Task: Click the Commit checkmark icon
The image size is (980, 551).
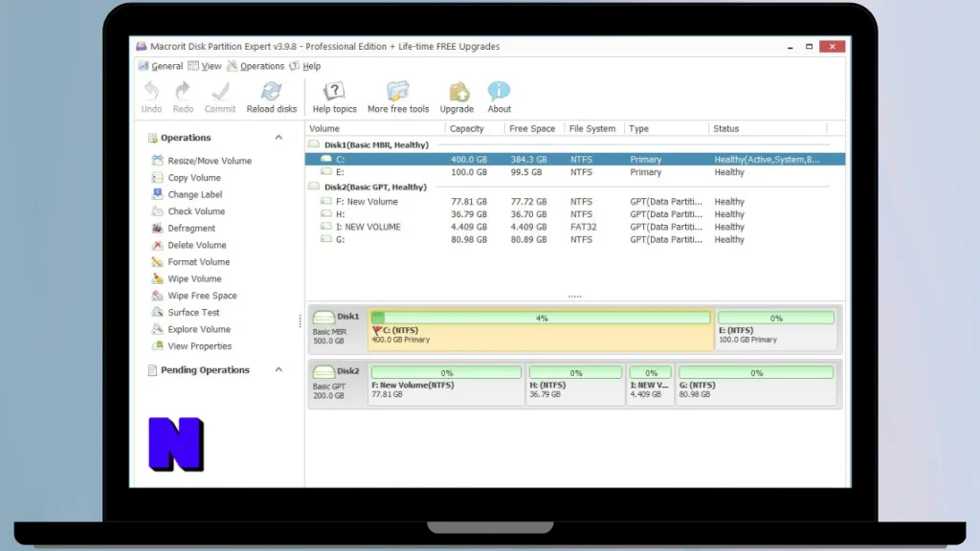Action: point(220,92)
